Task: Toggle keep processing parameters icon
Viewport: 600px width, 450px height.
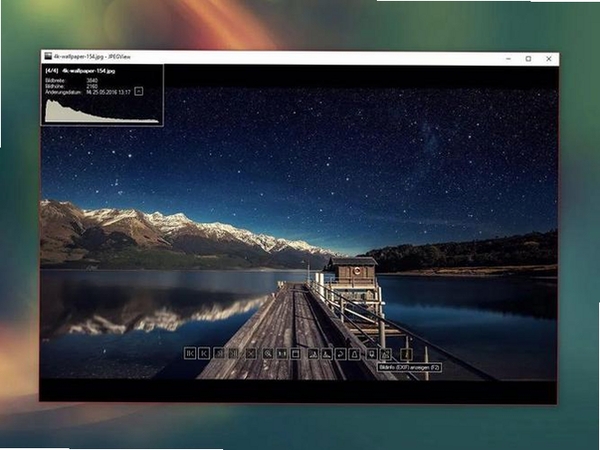Action: click(372, 354)
